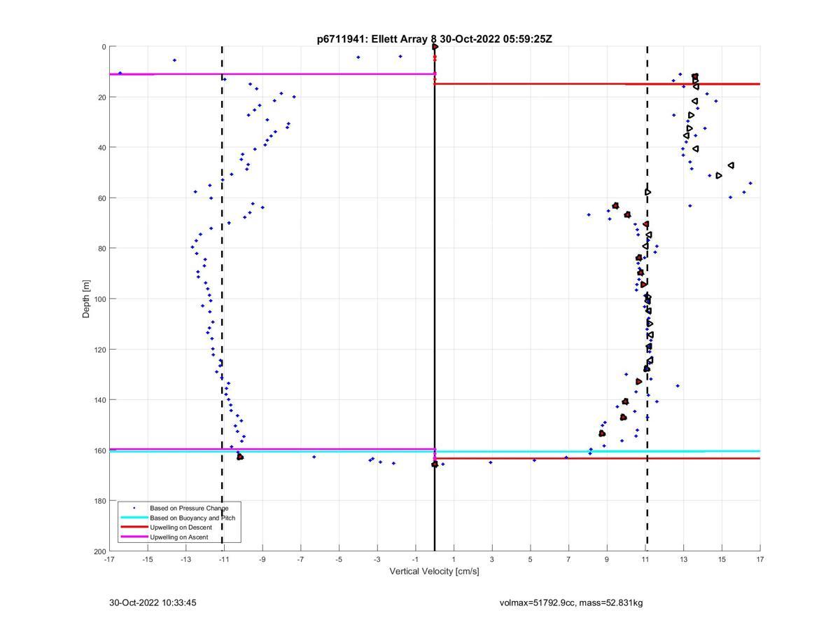Click x-axis tick label '-7'

[300, 559]
